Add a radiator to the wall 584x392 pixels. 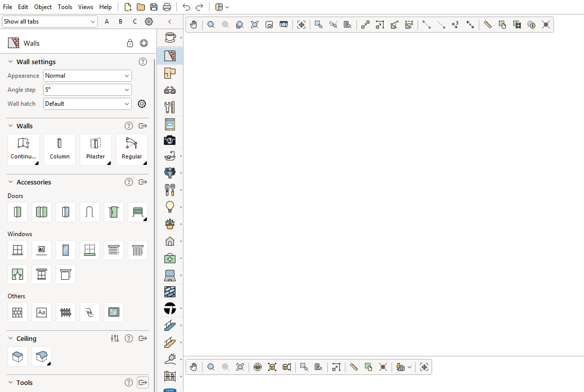tap(66, 312)
